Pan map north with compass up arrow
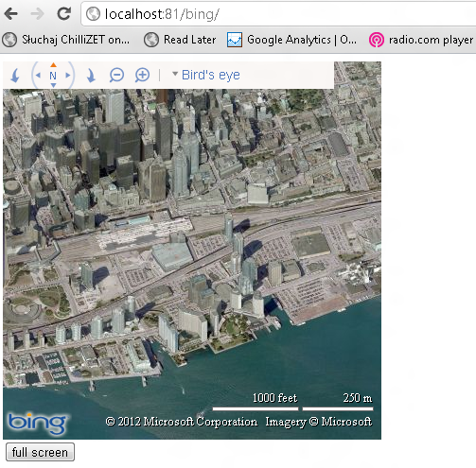Viewport: 476px width, 468px height. (x=53, y=65)
